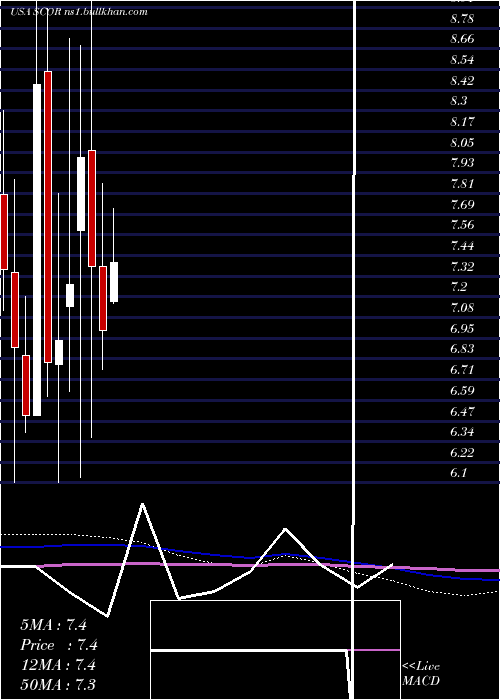Screen dimensions: 500x700
Task: Select the 6.47 price label
Action: click(x=462, y=411)
